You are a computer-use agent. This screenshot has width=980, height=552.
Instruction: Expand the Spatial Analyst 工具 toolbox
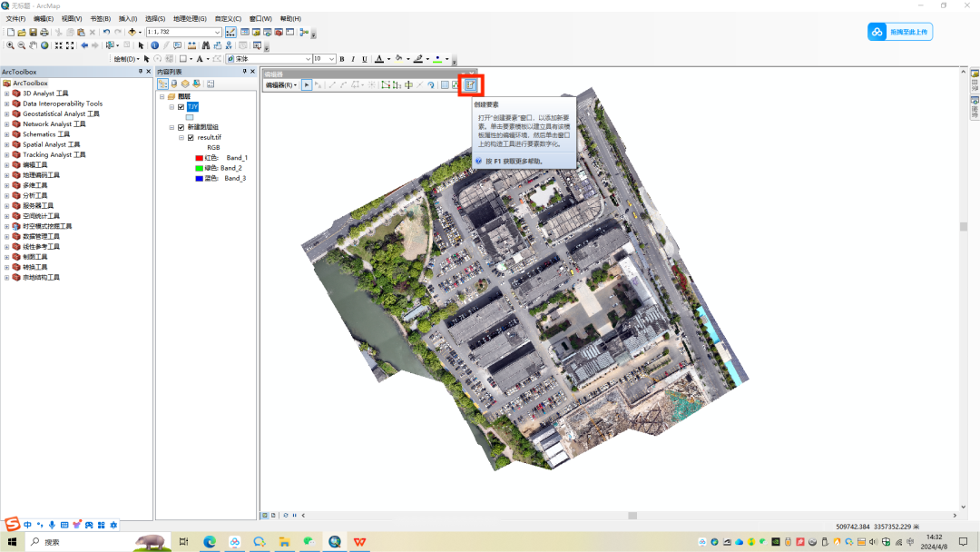tap(7, 144)
